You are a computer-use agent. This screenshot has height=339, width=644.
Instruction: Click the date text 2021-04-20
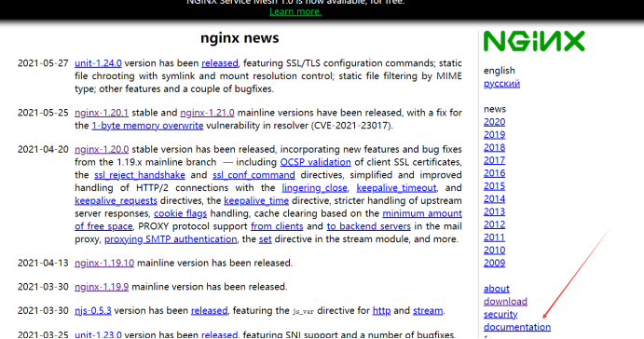[43, 149]
